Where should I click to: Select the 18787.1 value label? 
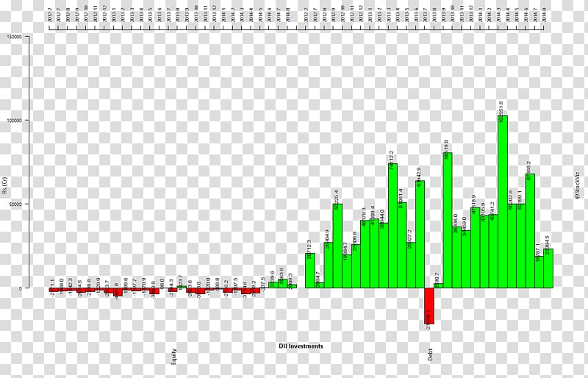pos(538,253)
